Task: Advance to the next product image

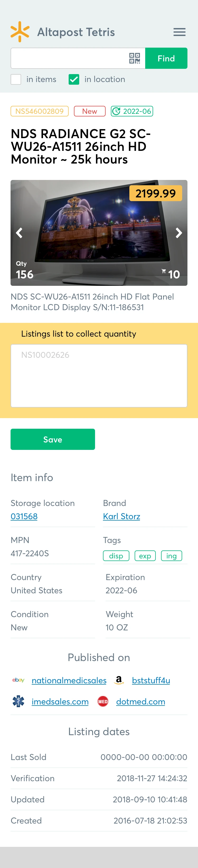Action: point(178,233)
